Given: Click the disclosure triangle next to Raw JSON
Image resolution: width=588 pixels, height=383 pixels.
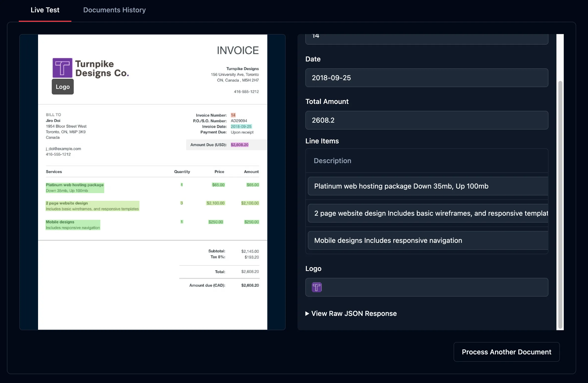Looking at the screenshot, I should pos(307,314).
